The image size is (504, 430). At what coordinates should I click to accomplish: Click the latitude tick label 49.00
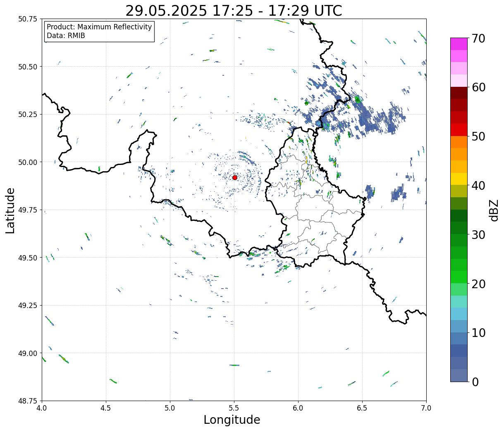pos(28,353)
